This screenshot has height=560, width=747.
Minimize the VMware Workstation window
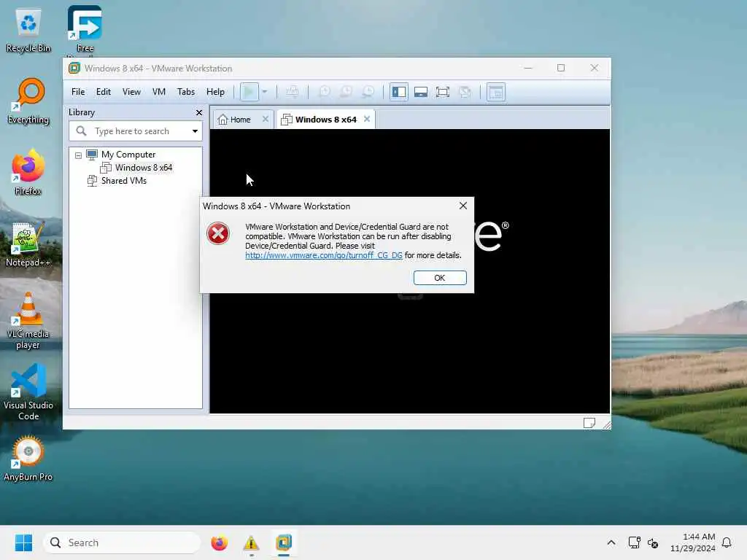528,68
